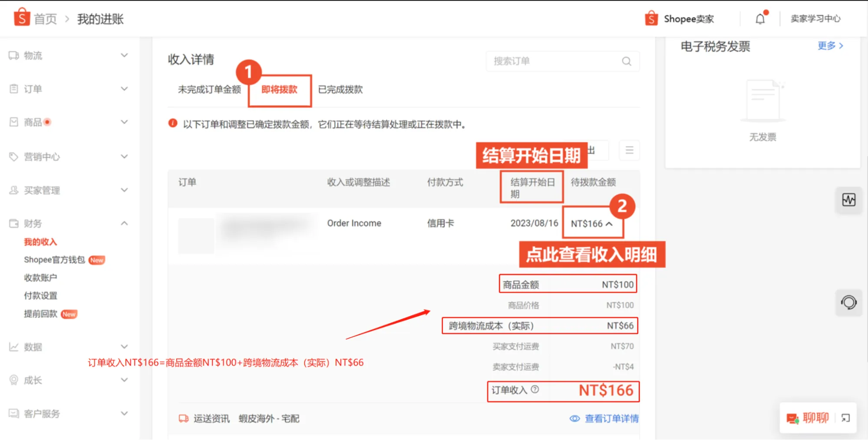The height and width of the screenshot is (440, 868).
Task: Switch to the 已完成拨款 tab
Action: click(x=340, y=89)
